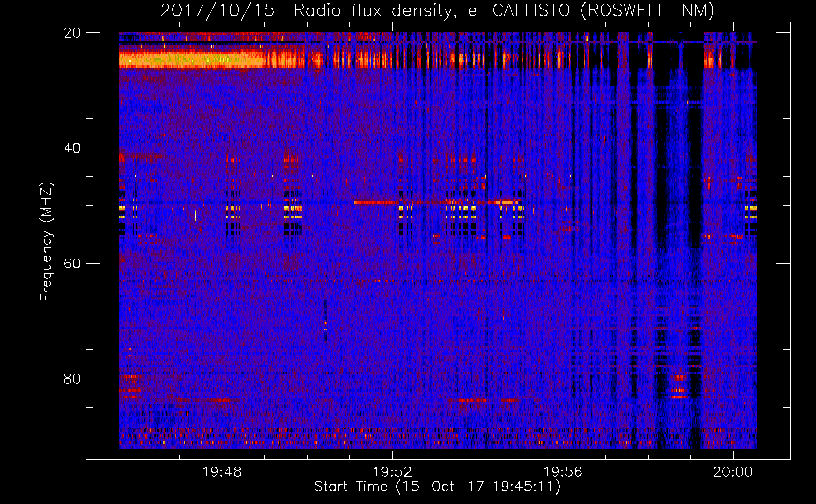Click the bright yellow emission band near 25 MHz
This screenshot has width=816, height=504.
(192, 60)
